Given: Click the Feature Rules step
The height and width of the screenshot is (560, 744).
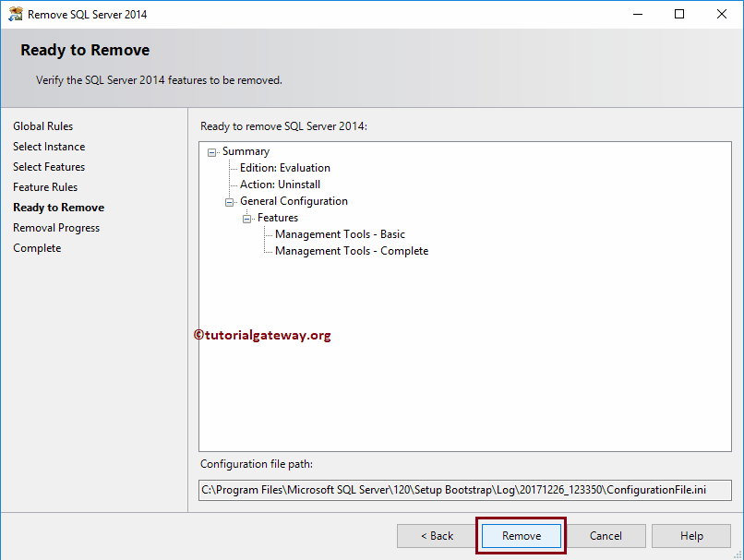Looking at the screenshot, I should [x=45, y=187].
